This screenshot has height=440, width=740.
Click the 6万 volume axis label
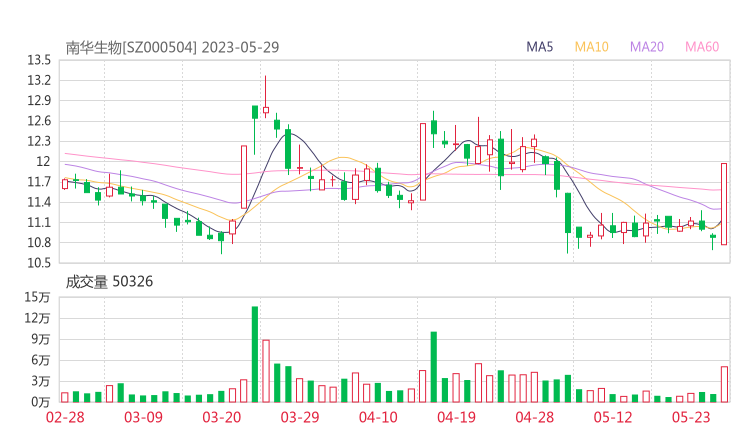(x=41, y=360)
